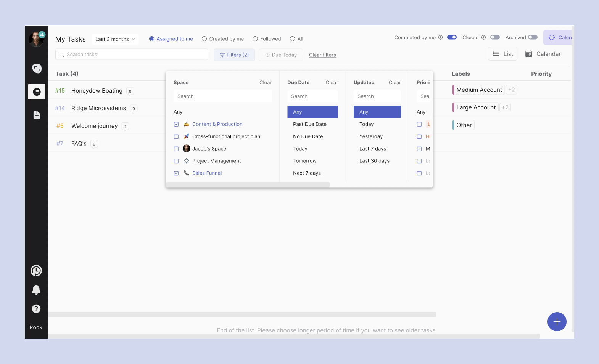Click the user profile avatar
The height and width of the screenshot is (364, 599).
(x=36, y=39)
